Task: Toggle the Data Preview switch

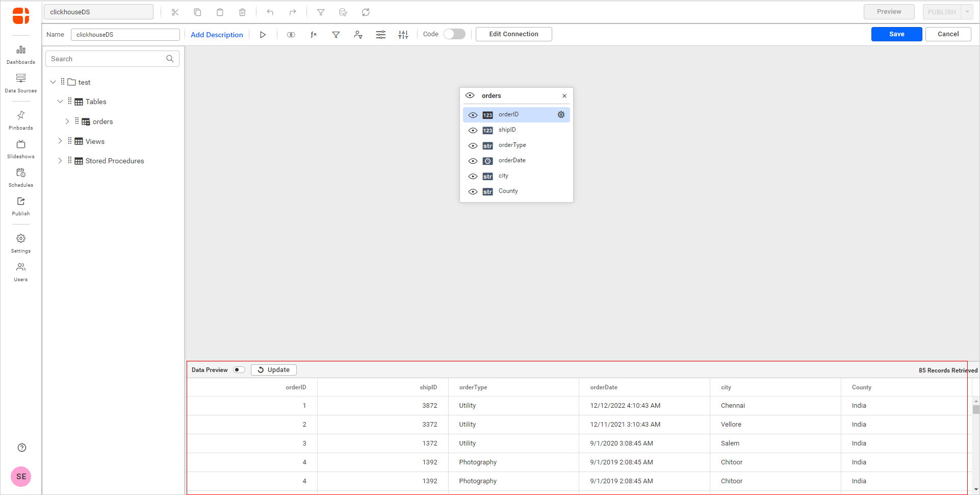Action: pos(239,370)
